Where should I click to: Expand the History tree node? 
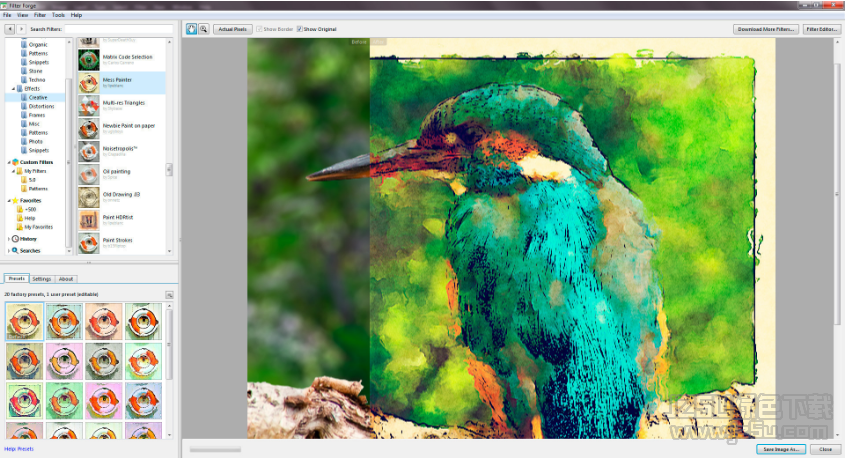(x=9, y=238)
